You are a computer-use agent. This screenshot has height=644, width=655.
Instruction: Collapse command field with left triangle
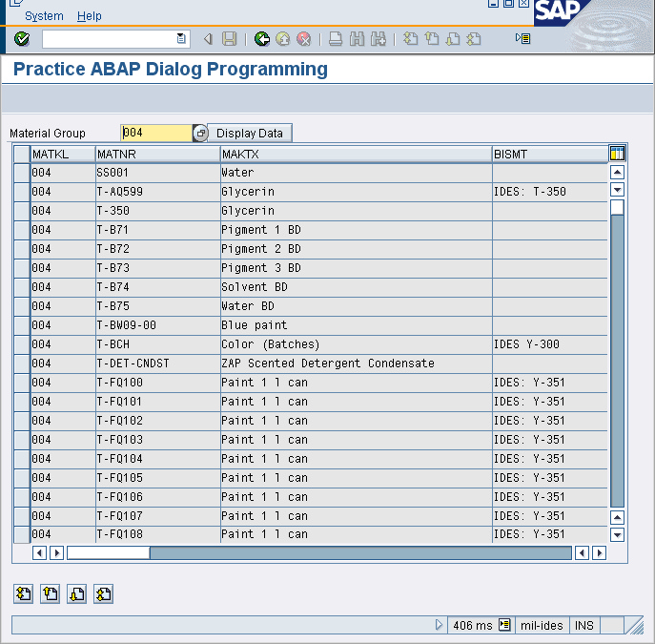click(x=208, y=39)
